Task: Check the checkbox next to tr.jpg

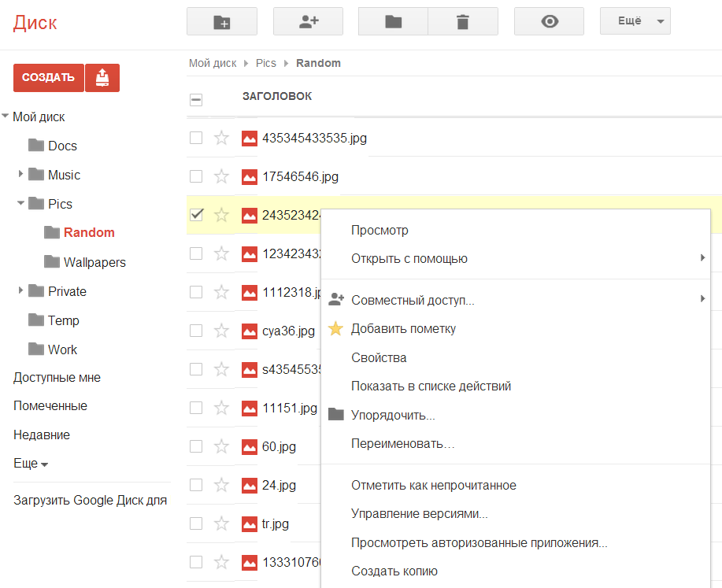Action: click(196, 523)
